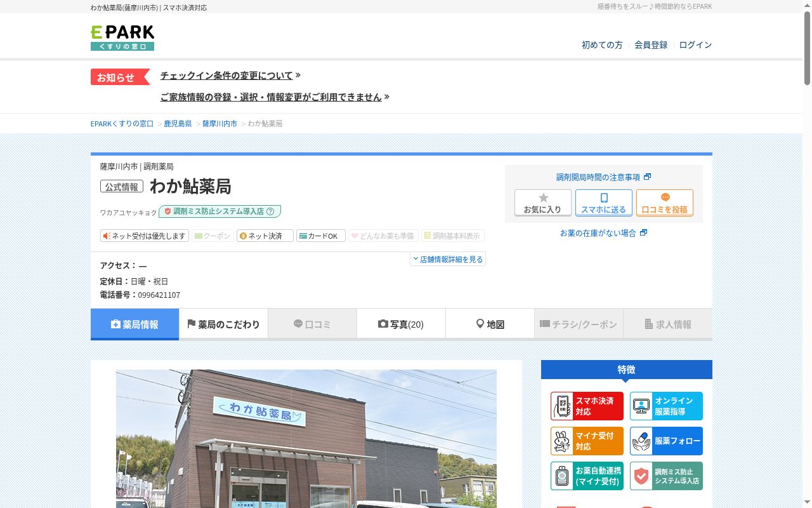Click the help icon on 調剤ミス防止システム導入店

click(x=270, y=211)
